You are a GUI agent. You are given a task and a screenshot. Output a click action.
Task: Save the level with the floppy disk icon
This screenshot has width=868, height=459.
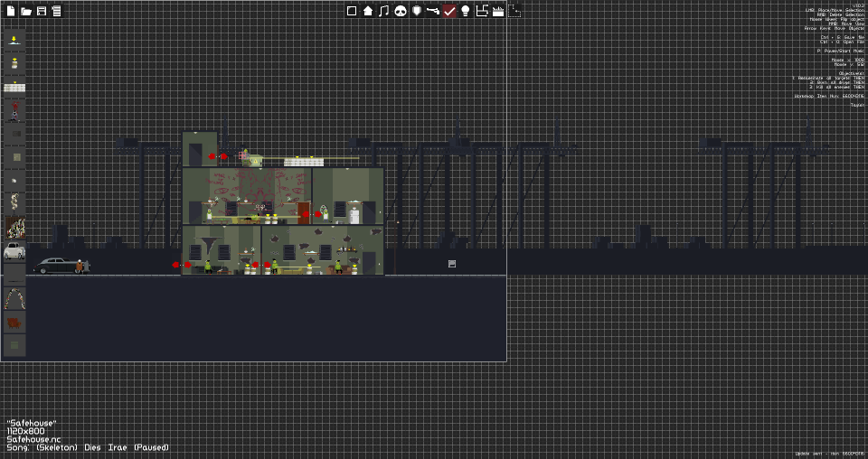pyautogui.click(x=42, y=11)
